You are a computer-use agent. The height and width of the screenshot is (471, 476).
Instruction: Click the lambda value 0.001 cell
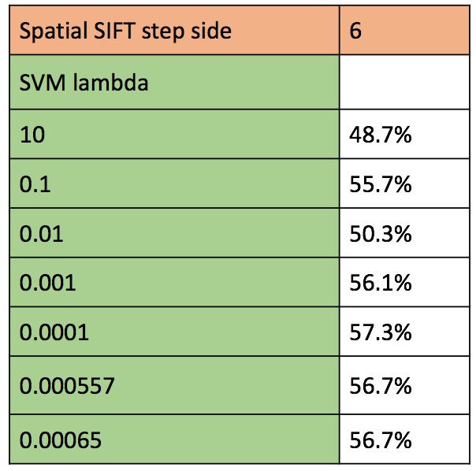[x=173, y=282]
